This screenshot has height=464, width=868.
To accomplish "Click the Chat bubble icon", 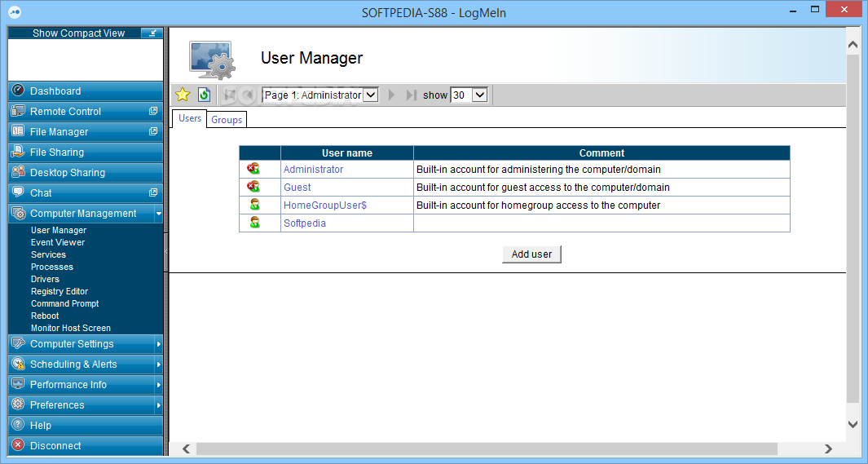I will [18, 192].
